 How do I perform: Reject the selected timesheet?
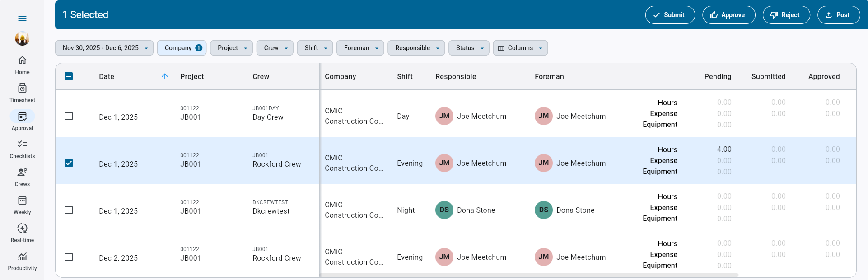pos(786,15)
